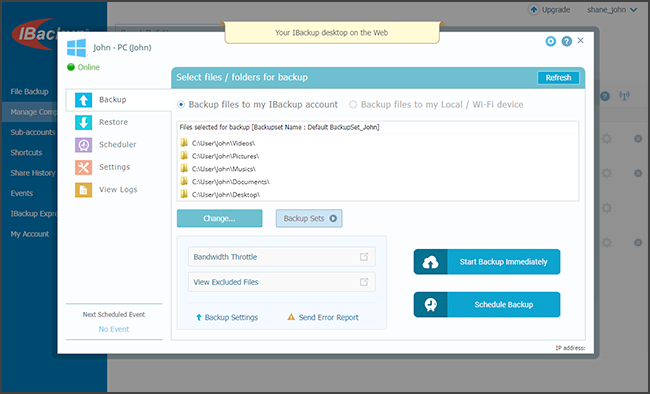Open Bandwidth Throttle popup icon

(x=364, y=257)
